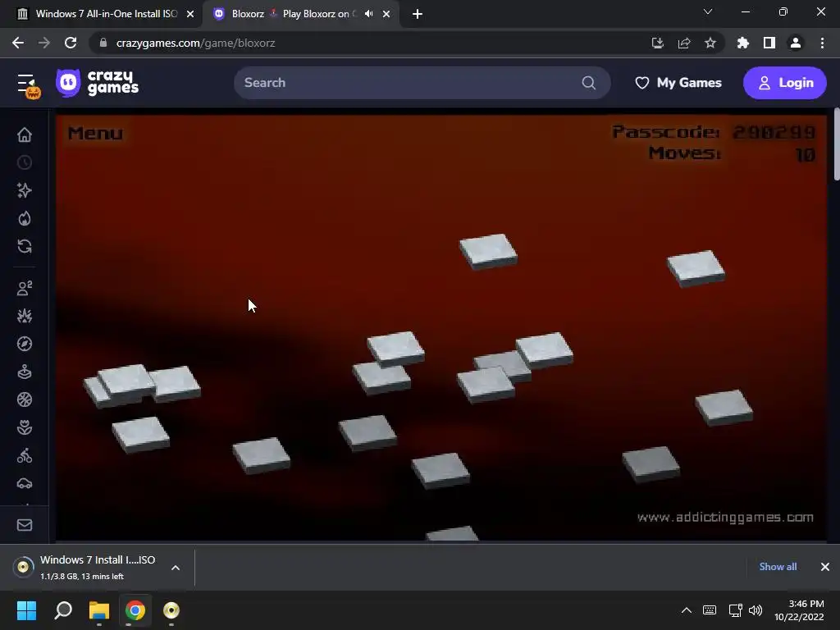The width and height of the screenshot is (840, 630).
Task: Mute the Bloxorz tab audio icon
Action: 368,14
